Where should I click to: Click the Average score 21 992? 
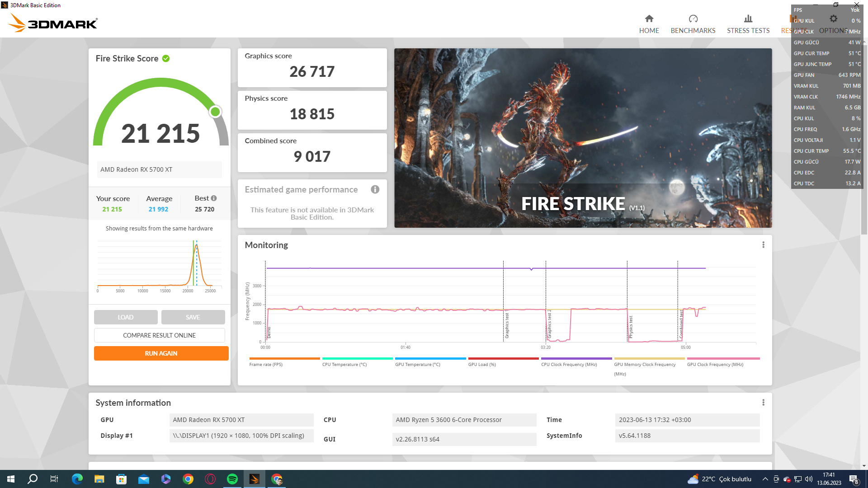tap(158, 209)
